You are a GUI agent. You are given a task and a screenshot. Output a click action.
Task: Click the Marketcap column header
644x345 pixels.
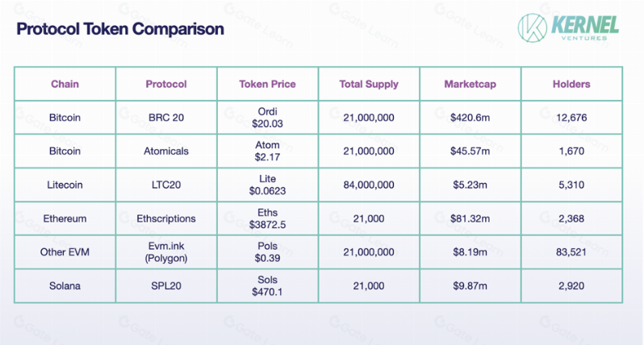(x=470, y=84)
